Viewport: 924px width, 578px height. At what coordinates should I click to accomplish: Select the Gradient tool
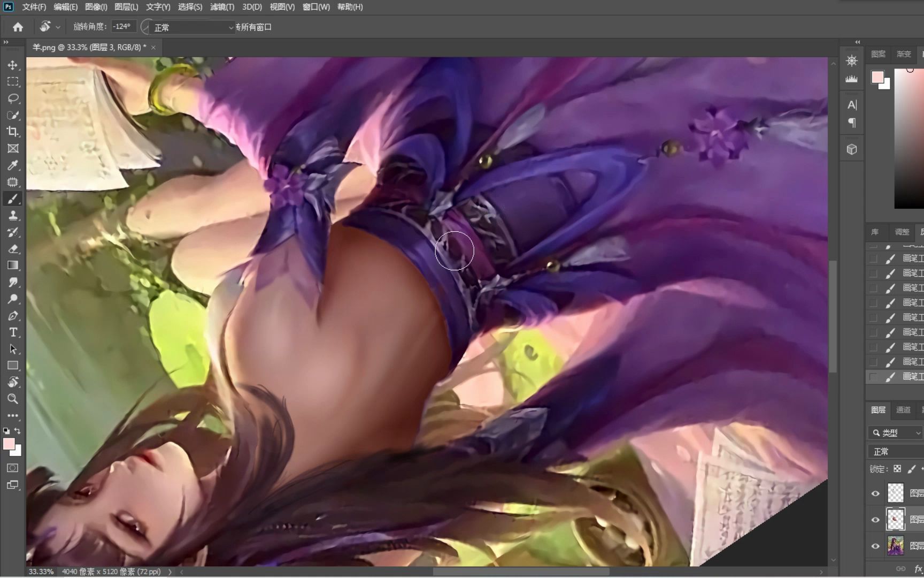13,265
